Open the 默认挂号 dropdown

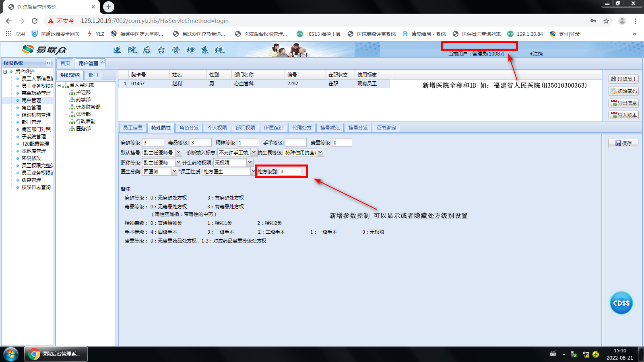[x=178, y=153]
